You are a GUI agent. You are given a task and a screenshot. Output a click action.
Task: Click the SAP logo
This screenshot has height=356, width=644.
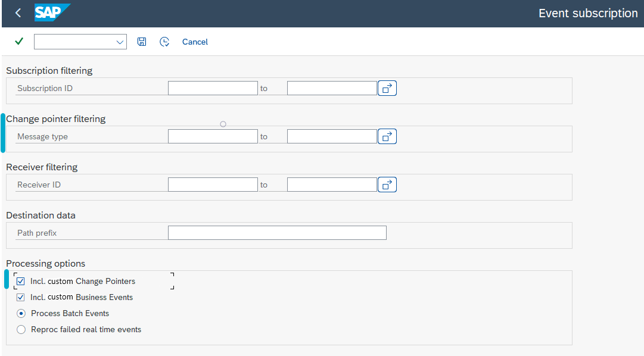(x=52, y=13)
